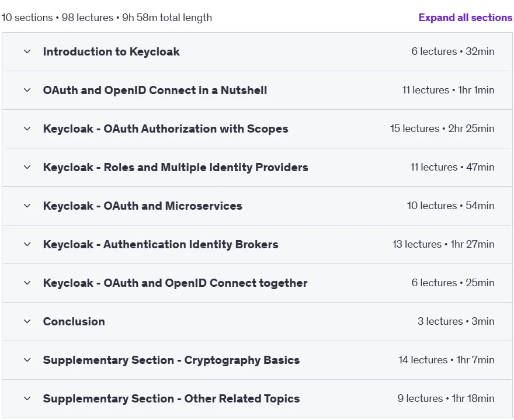Image resolution: width=514 pixels, height=420 pixels.
Task: Select the Conclusion section title
Action: (x=74, y=321)
